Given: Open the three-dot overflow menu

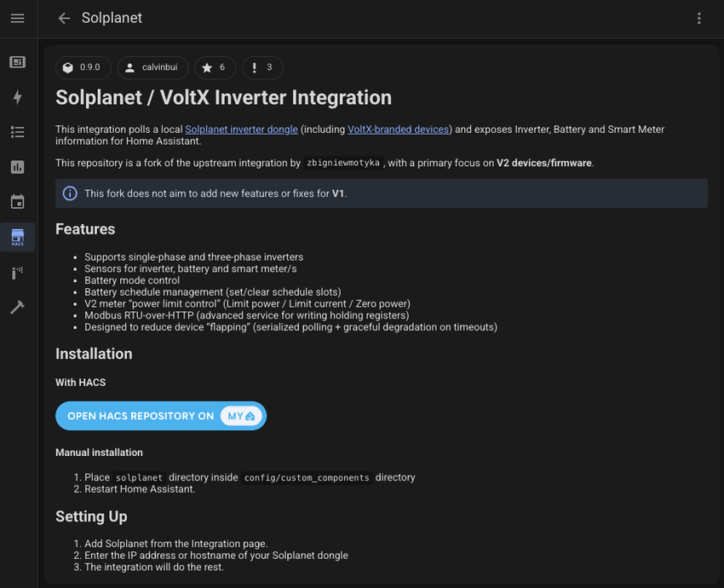Looking at the screenshot, I should coord(699,18).
